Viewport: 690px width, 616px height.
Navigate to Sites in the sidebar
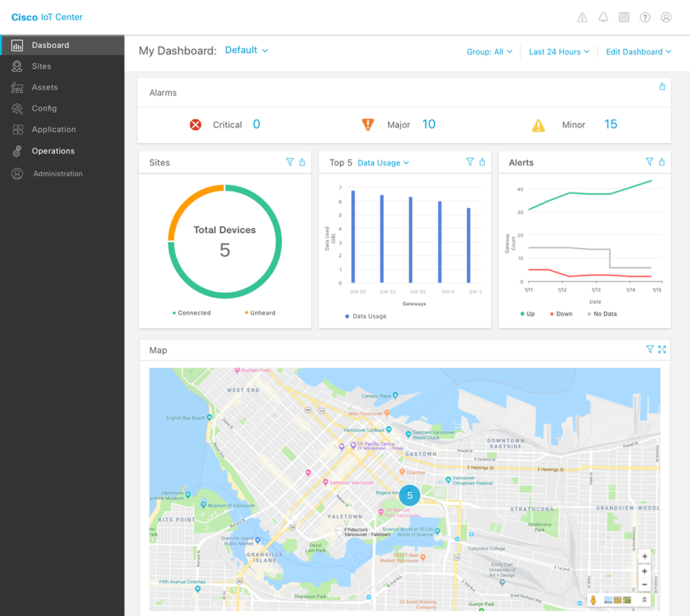tap(41, 66)
